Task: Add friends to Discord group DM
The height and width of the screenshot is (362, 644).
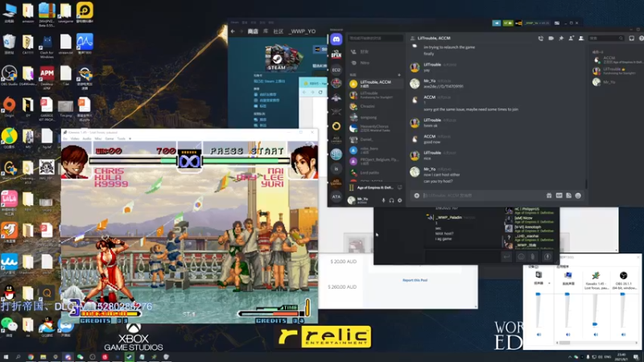Action: click(x=571, y=38)
